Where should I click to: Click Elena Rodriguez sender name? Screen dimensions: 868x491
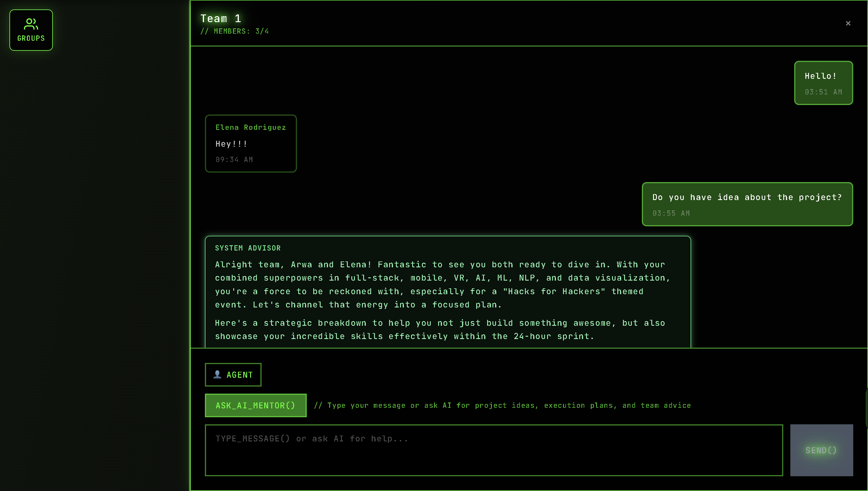click(251, 127)
